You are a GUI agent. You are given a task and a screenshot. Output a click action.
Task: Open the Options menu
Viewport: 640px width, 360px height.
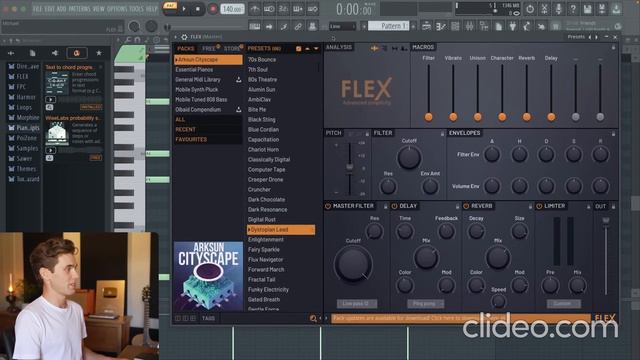click(x=118, y=9)
